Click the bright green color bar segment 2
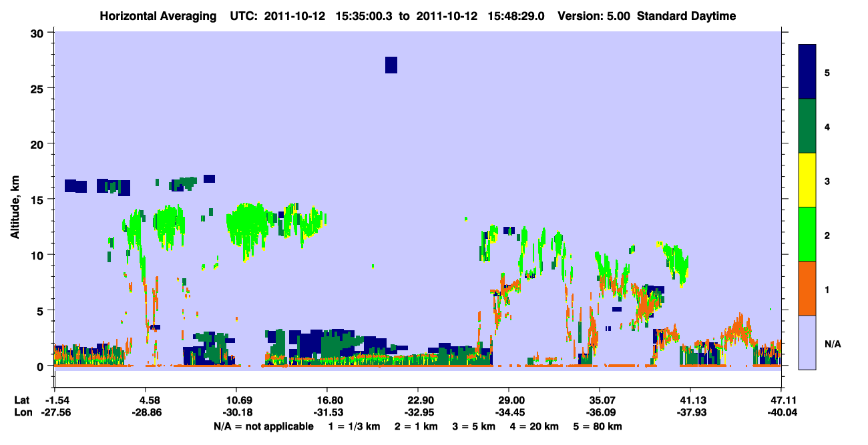This screenshot has width=868, height=445. (808, 234)
